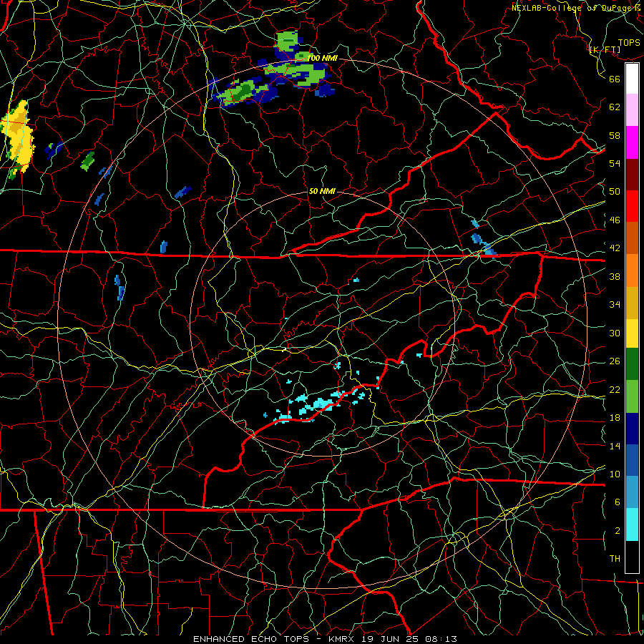Select the dark green legend color band

coord(632,364)
